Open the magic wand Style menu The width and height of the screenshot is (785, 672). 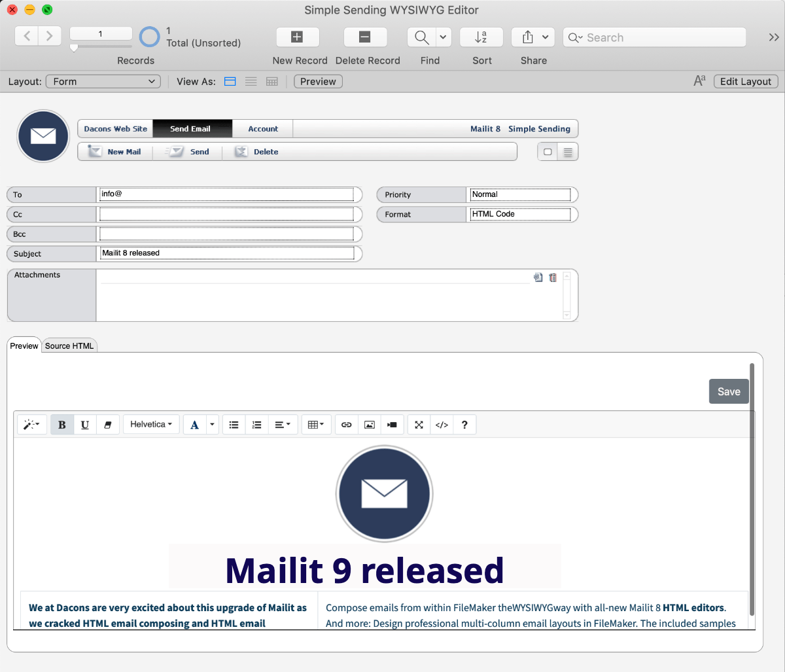pyautogui.click(x=31, y=425)
